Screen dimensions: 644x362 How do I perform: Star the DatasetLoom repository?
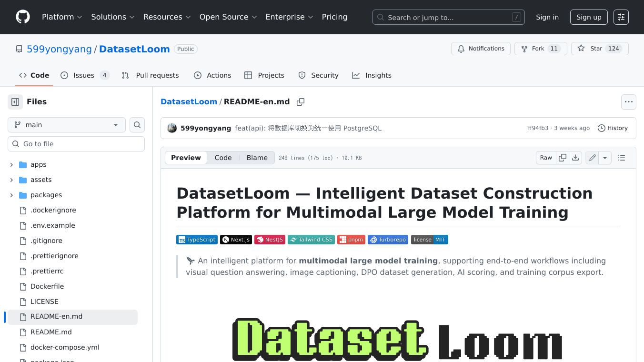click(600, 49)
